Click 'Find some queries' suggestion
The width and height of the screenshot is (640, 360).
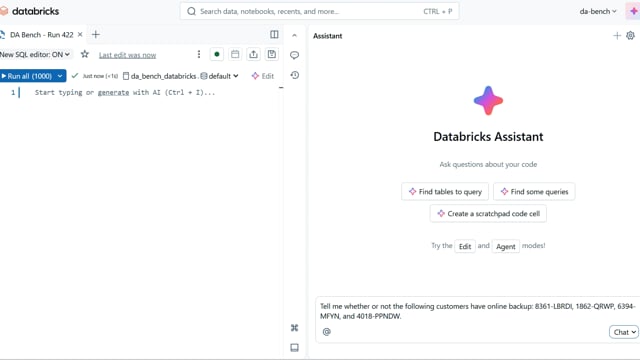[x=534, y=191]
